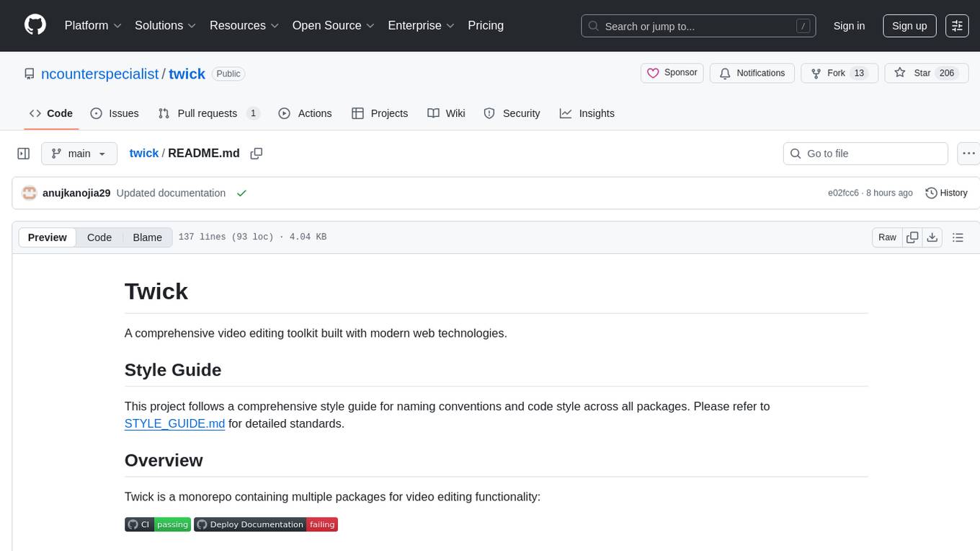Open the appearance settings icon
The image size is (980, 551).
pyautogui.click(x=957, y=26)
